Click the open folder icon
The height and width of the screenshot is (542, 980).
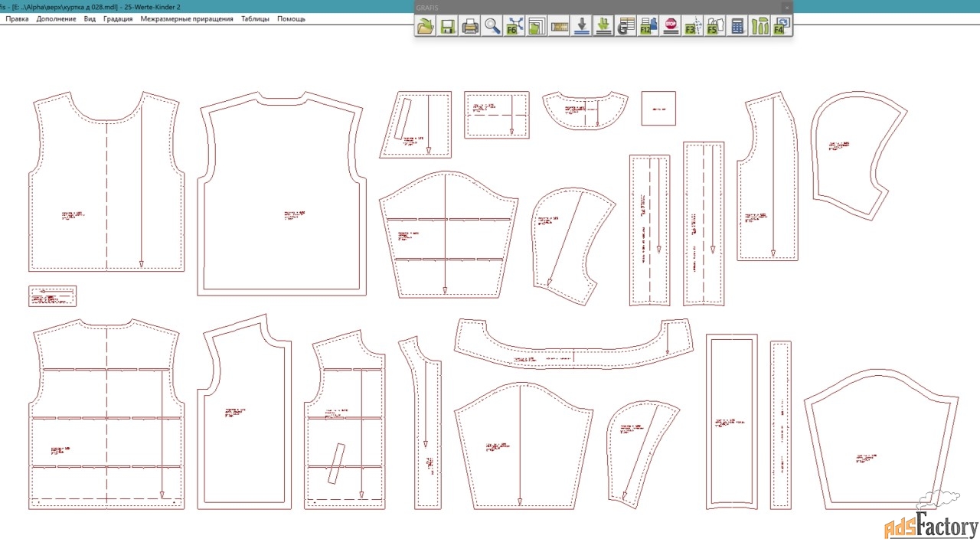[425, 26]
